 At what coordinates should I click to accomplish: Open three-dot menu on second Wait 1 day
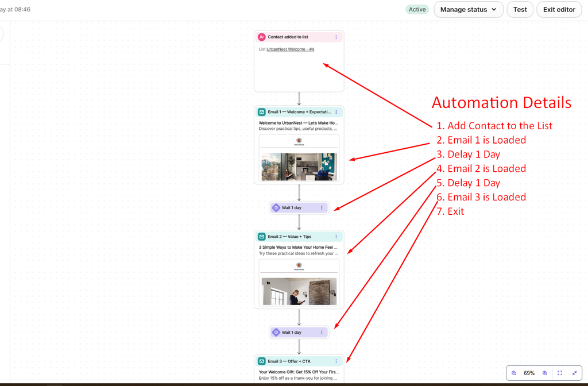322,333
